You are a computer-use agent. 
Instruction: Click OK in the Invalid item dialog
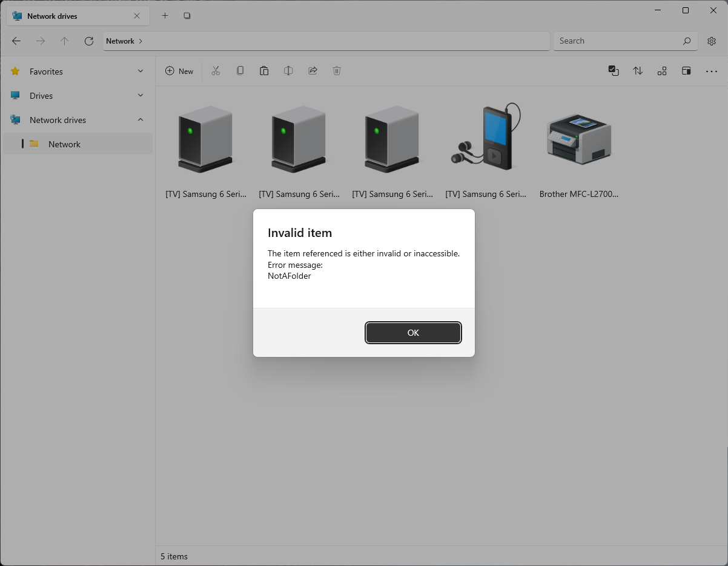(413, 333)
